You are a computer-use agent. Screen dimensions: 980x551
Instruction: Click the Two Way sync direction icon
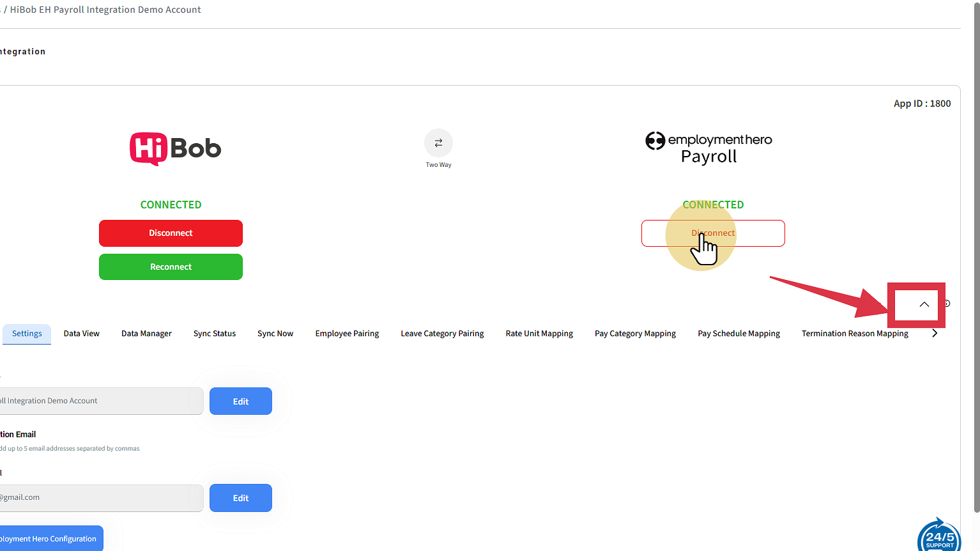(x=438, y=143)
